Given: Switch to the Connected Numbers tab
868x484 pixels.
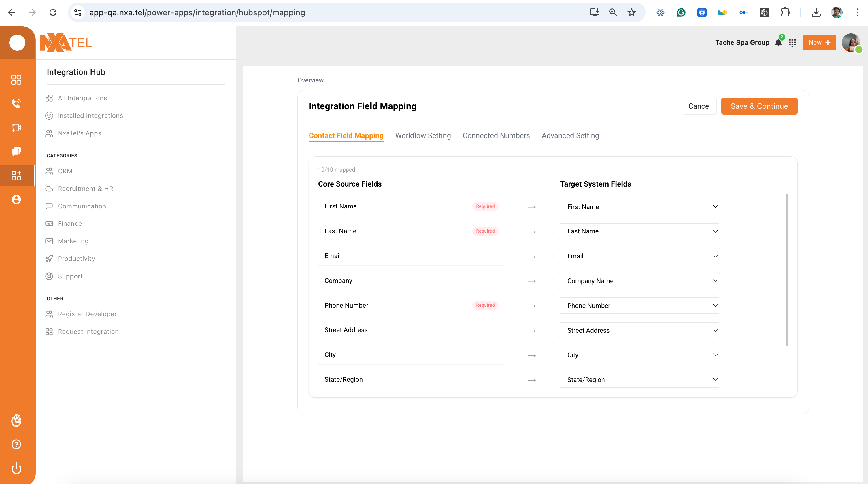Looking at the screenshot, I should pyautogui.click(x=496, y=135).
